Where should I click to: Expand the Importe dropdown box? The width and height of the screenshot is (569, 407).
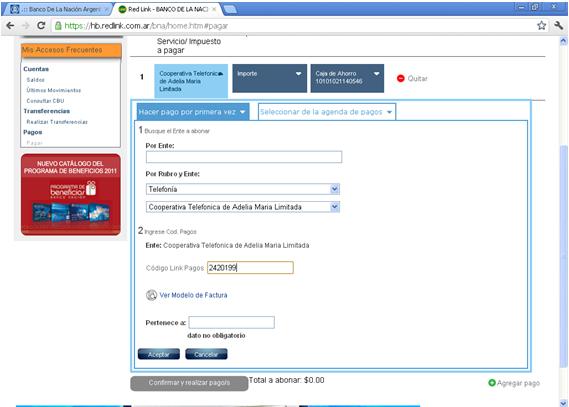point(270,78)
